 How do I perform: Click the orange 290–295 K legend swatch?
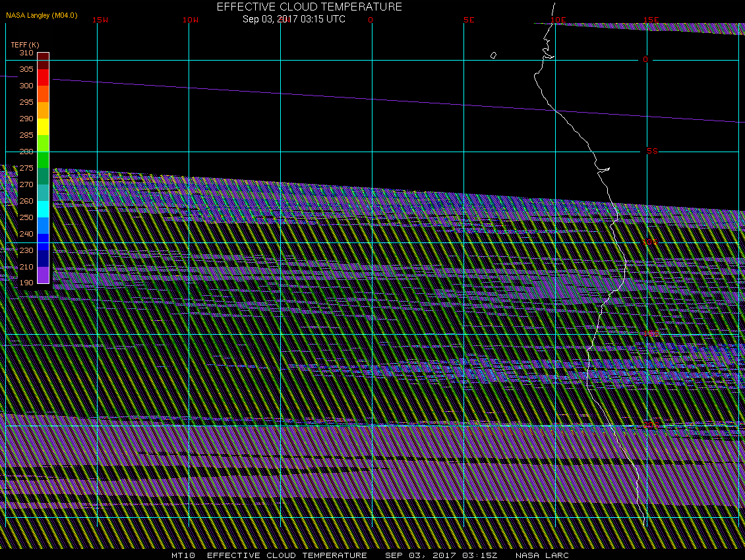pyautogui.click(x=44, y=110)
